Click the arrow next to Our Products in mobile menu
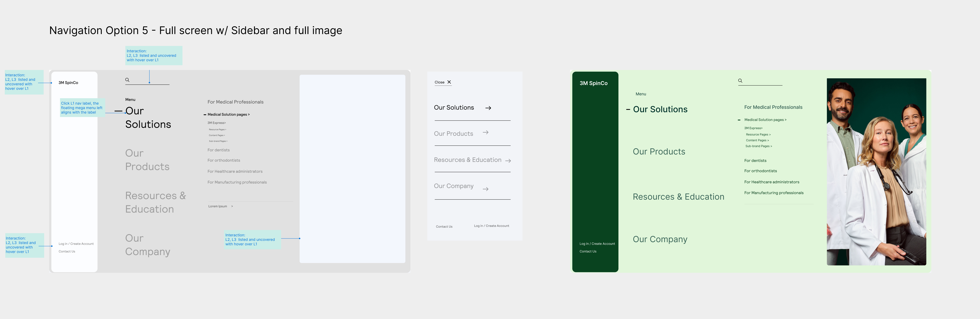The width and height of the screenshot is (980, 319). coord(486,133)
